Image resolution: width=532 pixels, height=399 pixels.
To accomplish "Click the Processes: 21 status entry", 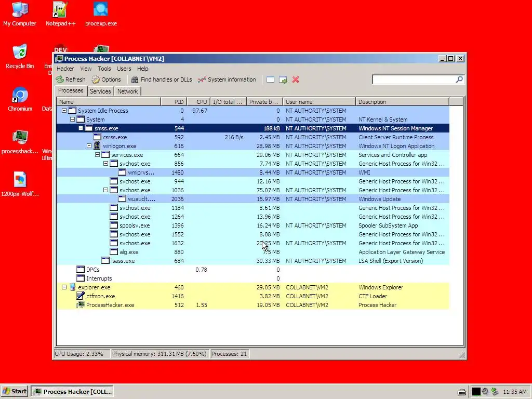I will pos(229,354).
